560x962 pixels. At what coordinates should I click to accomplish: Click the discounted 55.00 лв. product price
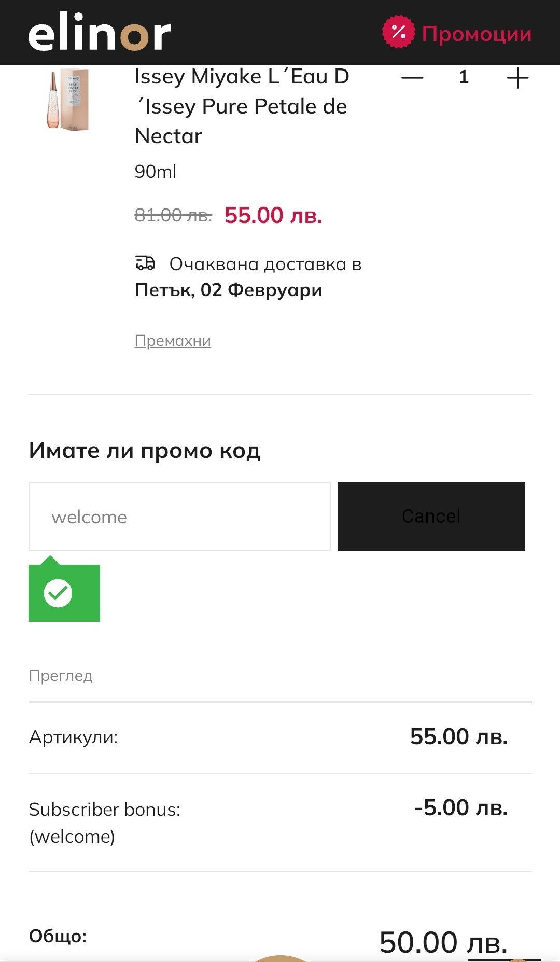[x=273, y=215]
